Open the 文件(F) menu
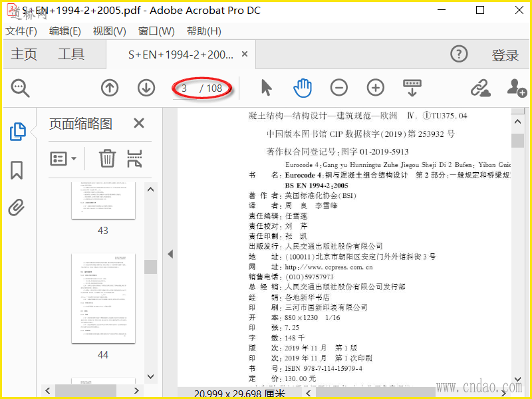The image size is (532, 399). point(21,31)
